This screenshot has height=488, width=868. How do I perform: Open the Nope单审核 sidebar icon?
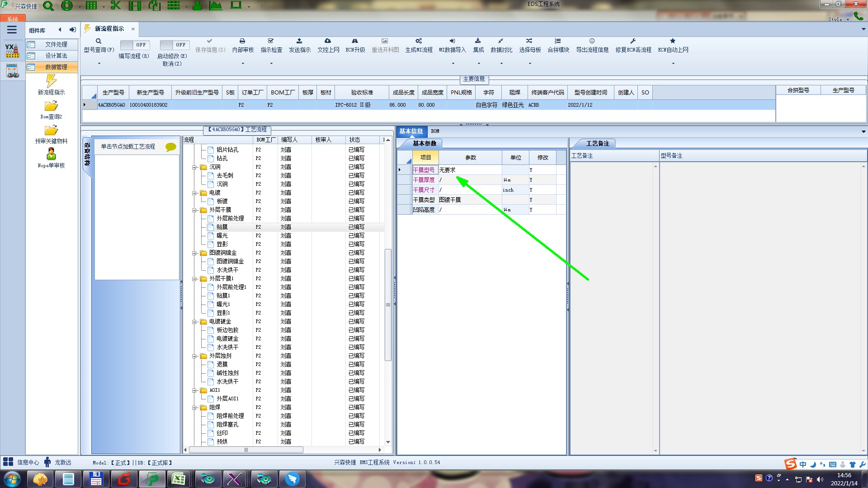51,155
